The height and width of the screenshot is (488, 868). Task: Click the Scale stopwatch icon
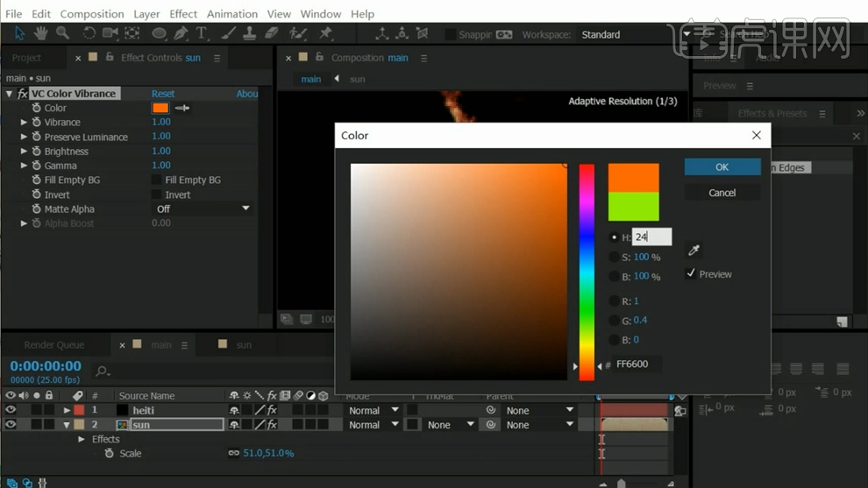110,453
